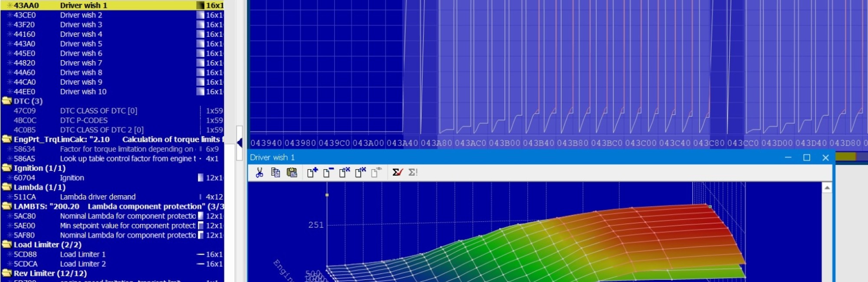Select Driver wish 5 map
Viewport: 868px width, 282px height.
pos(81,44)
